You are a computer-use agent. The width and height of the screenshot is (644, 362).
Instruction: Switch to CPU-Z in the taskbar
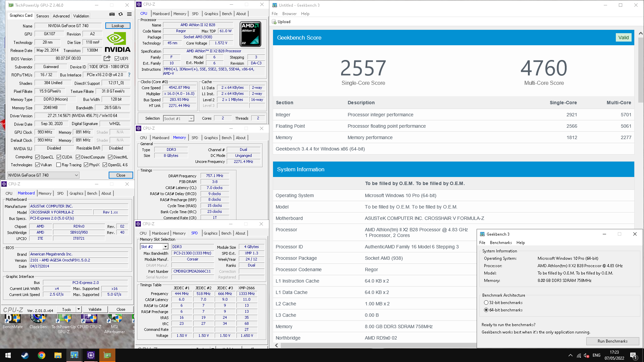point(91,355)
